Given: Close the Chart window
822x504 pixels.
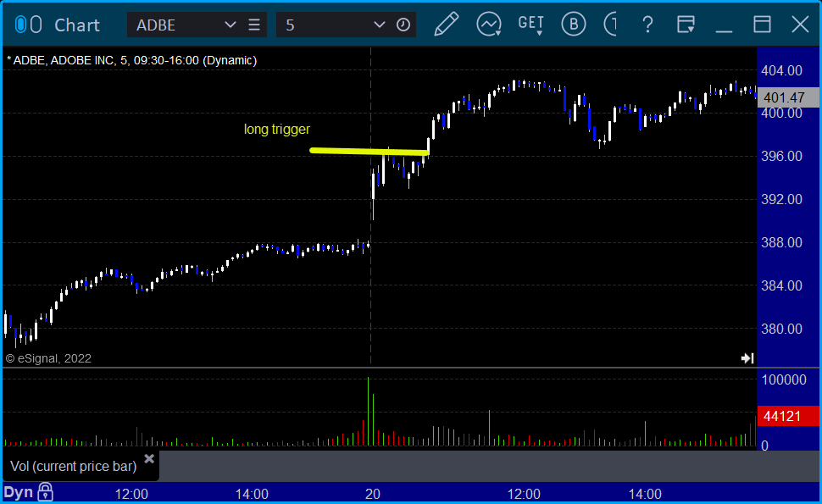Looking at the screenshot, I should pyautogui.click(x=800, y=25).
